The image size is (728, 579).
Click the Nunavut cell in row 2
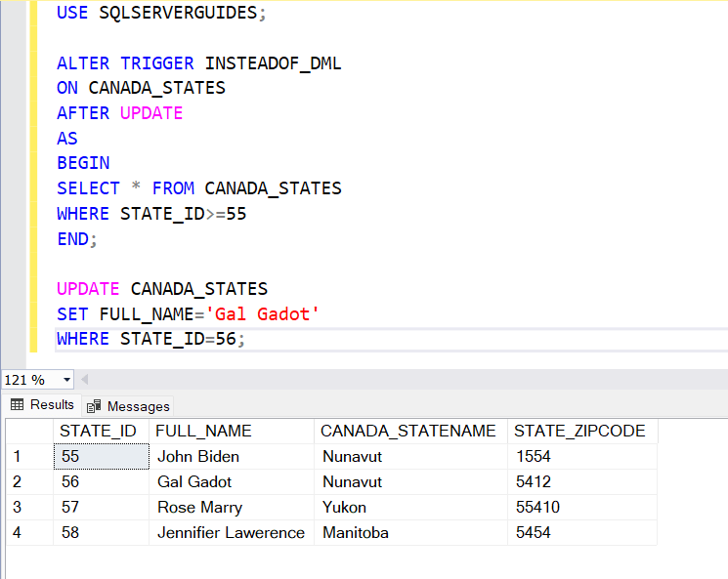[410, 481]
